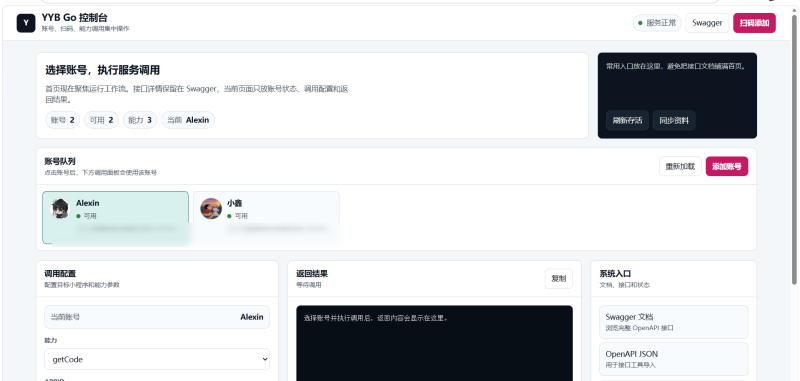The width and height of the screenshot is (800, 381).
Task: Click the black result output area
Action: pos(434,343)
